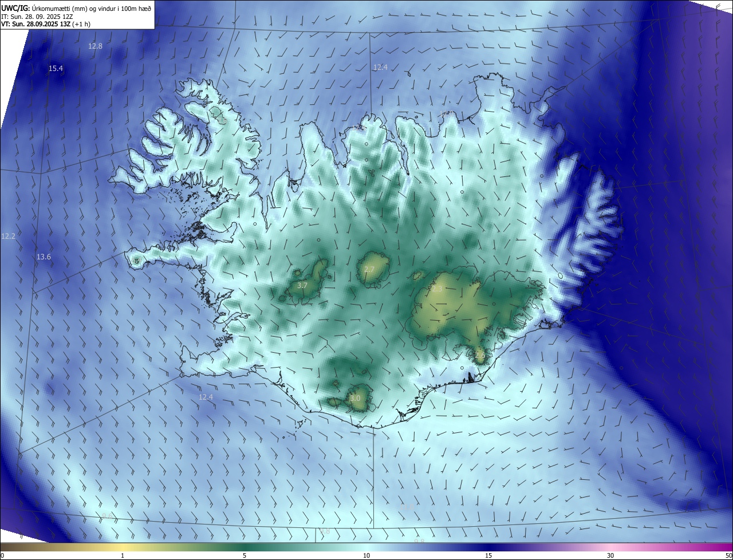Click the 2.3 label on Vatnajökull glacier

click(x=436, y=289)
